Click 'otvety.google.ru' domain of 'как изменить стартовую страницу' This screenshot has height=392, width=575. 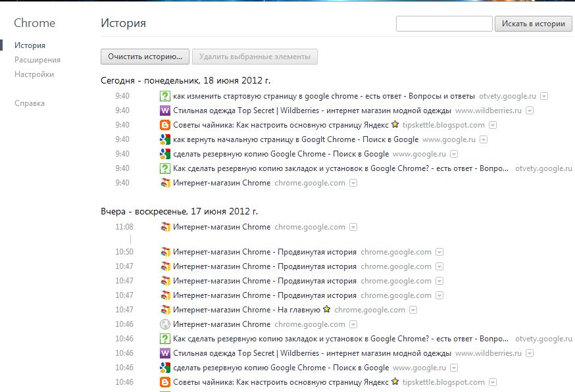click(507, 96)
